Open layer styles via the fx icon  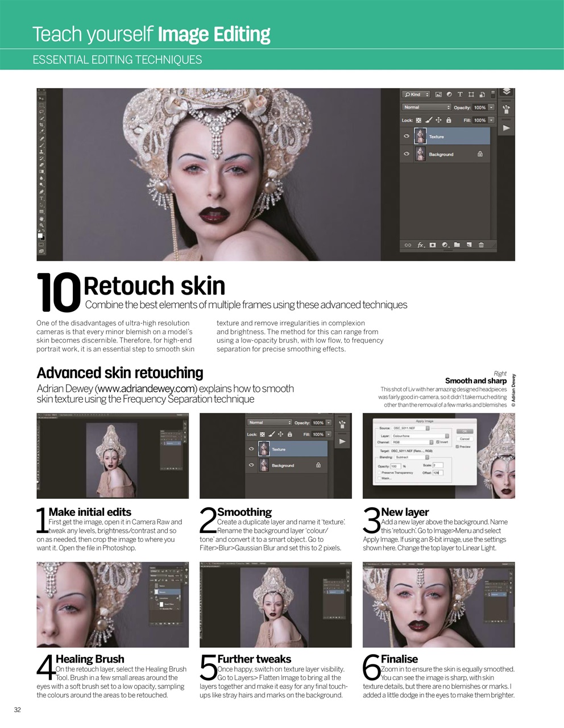(x=420, y=245)
